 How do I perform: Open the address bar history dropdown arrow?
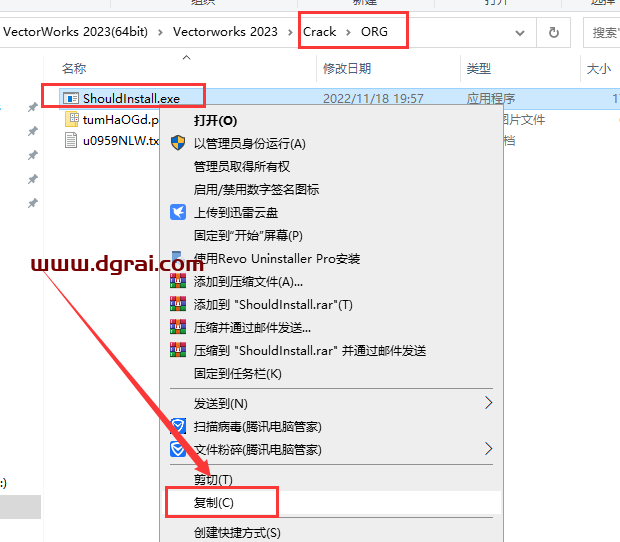[x=520, y=33]
